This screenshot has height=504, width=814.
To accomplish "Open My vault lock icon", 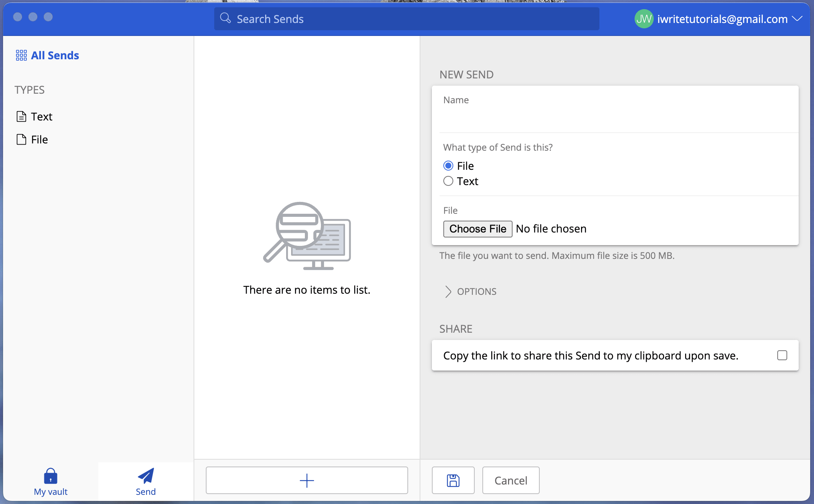I will coord(50,477).
